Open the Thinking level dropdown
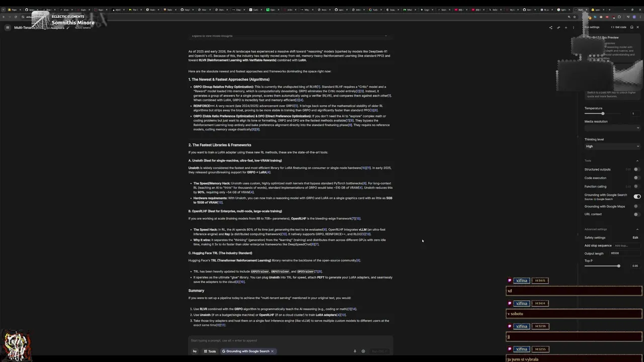Screen dimensions: 644x362 click(x=612, y=146)
